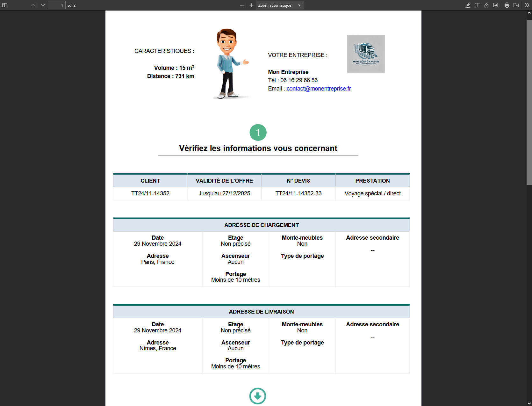Open the Zoom automatique dropdown
The height and width of the screenshot is (406, 532).
(x=279, y=5)
